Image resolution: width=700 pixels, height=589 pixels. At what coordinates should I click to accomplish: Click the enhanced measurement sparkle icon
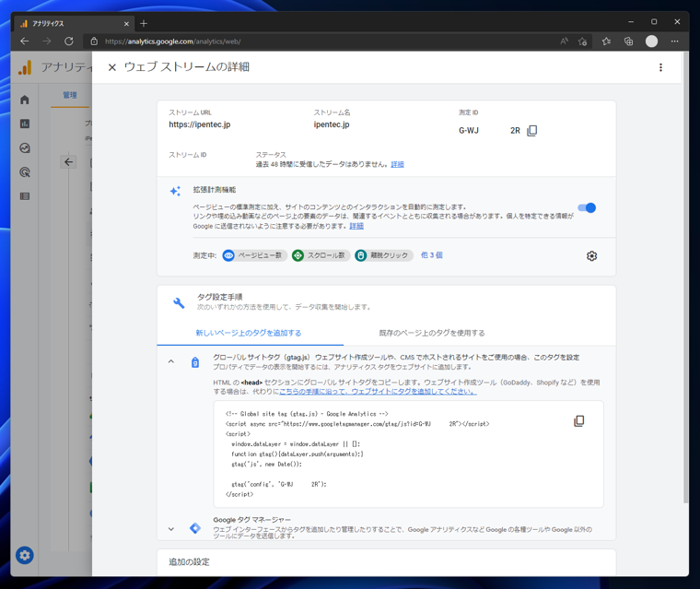coord(175,192)
